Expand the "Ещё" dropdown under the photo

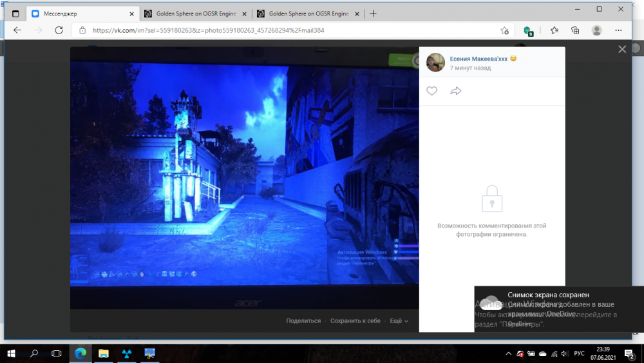coord(399,320)
